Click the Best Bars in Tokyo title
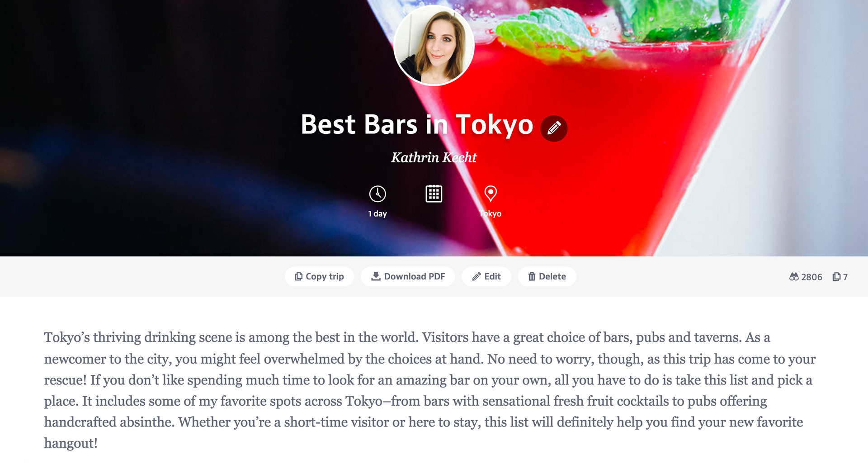This screenshot has height=464, width=868. [417, 124]
